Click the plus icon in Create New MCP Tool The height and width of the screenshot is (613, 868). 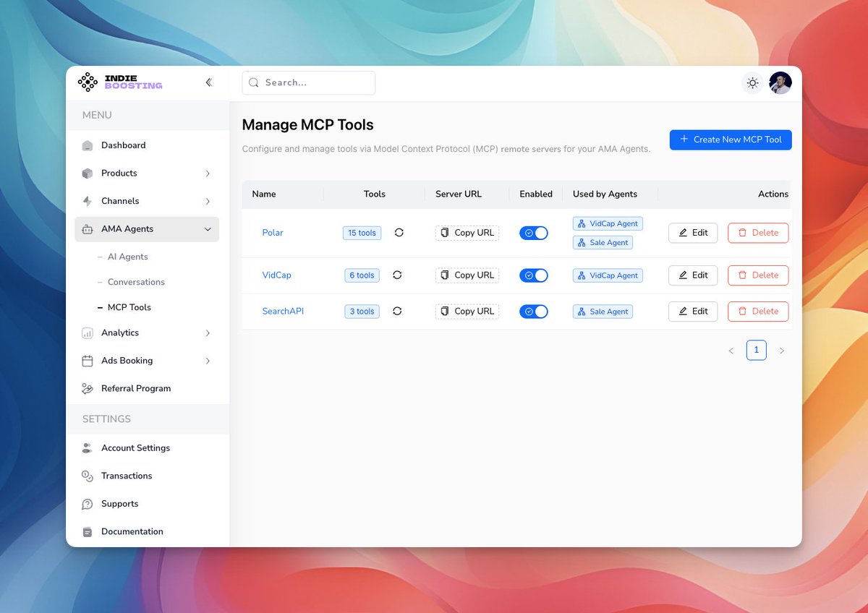(684, 140)
